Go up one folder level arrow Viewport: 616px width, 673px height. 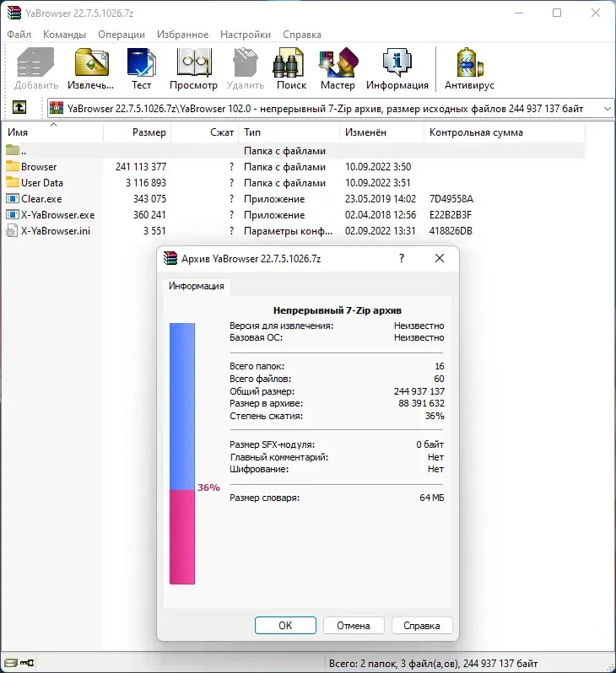click(x=19, y=107)
